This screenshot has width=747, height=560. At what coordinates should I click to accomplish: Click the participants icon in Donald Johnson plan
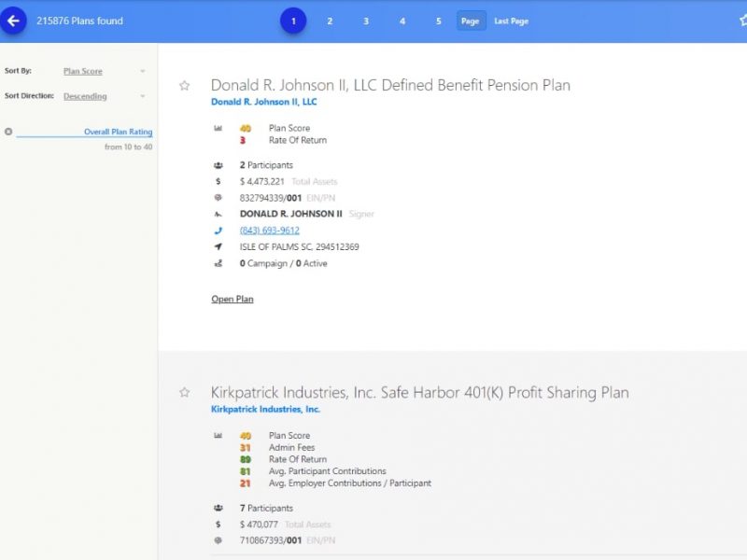tap(218, 165)
